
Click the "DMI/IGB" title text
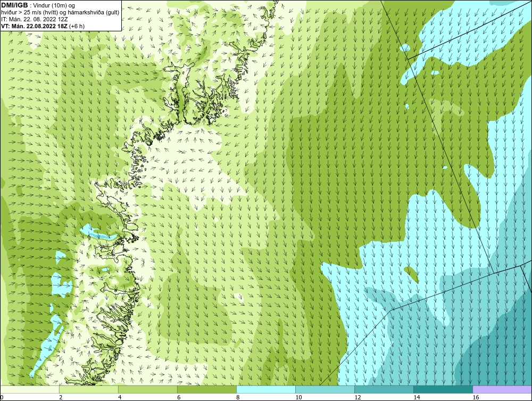(14, 5)
